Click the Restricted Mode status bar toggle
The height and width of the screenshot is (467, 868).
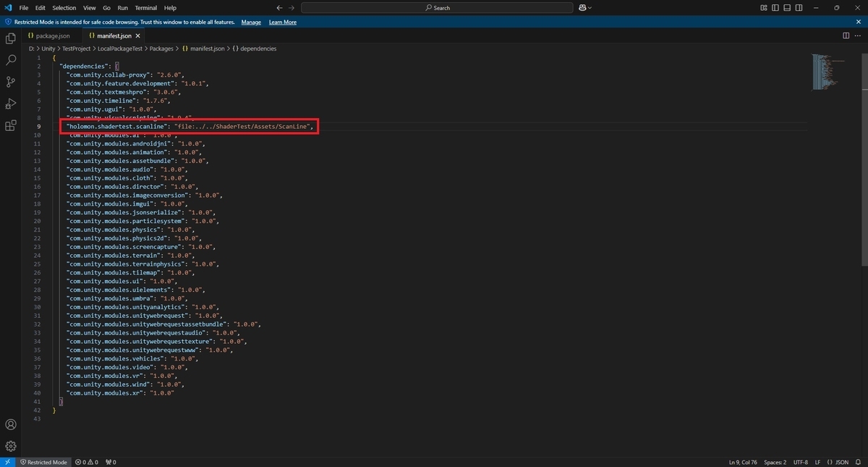click(43, 461)
